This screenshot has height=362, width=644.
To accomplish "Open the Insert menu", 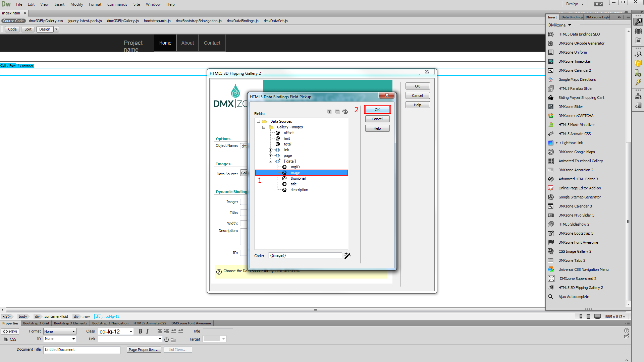I will click(x=59, y=4).
